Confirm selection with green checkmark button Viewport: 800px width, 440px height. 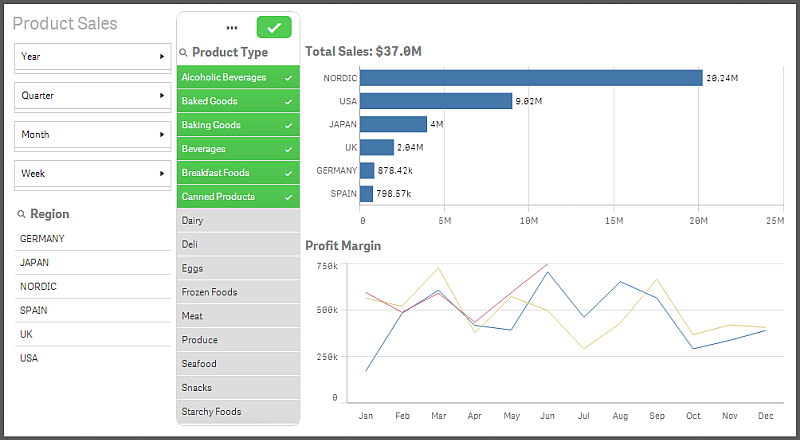pos(273,28)
